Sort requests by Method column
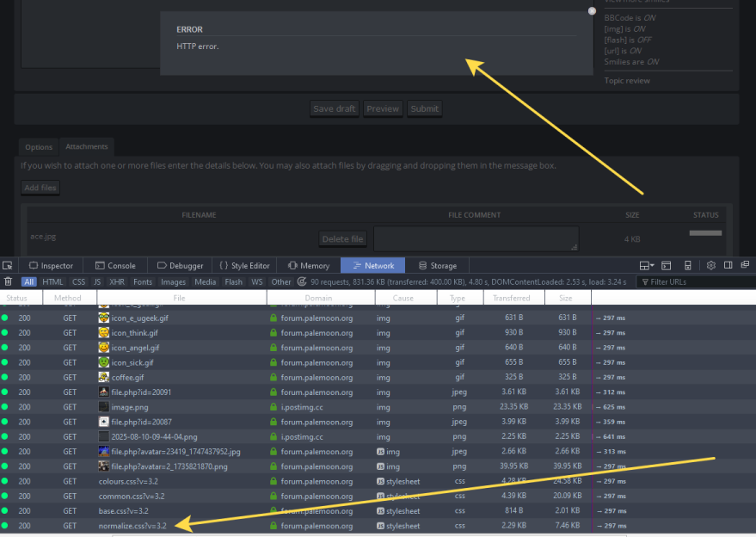Image resolution: width=756 pixels, height=537 pixels. pos(70,298)
